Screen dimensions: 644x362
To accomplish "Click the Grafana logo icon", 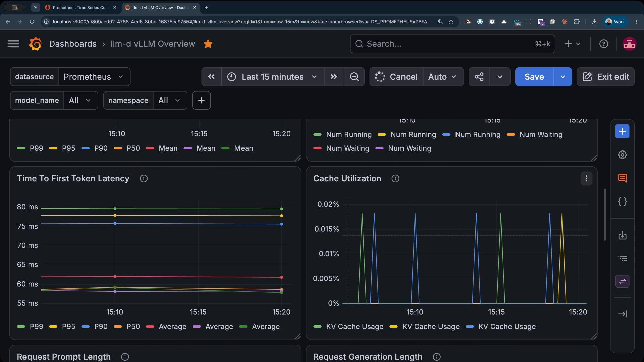I will (x=35, y=44).
